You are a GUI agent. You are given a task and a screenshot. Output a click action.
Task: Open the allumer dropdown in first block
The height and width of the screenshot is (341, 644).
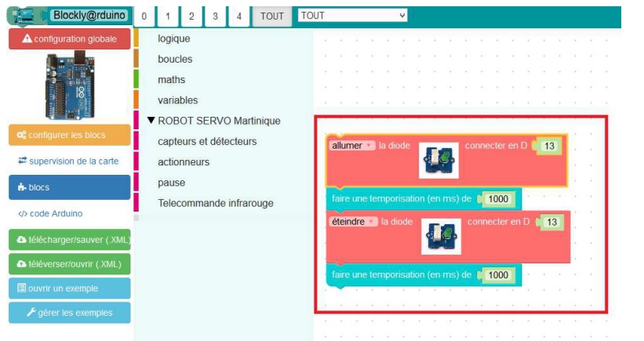pos(352,146)
